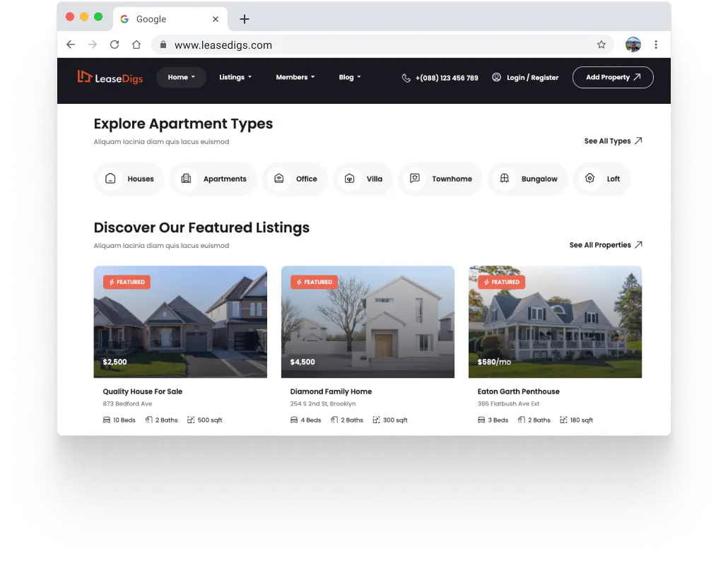Open the Blog menu in navbar
Viewport: 728px width, 563px height.
[x=349, y=77]
